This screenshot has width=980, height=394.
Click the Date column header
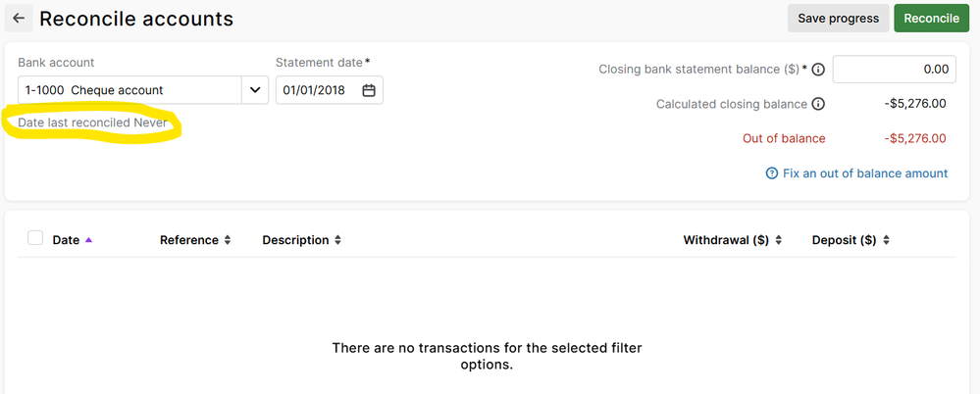click(x=66, y=240)
